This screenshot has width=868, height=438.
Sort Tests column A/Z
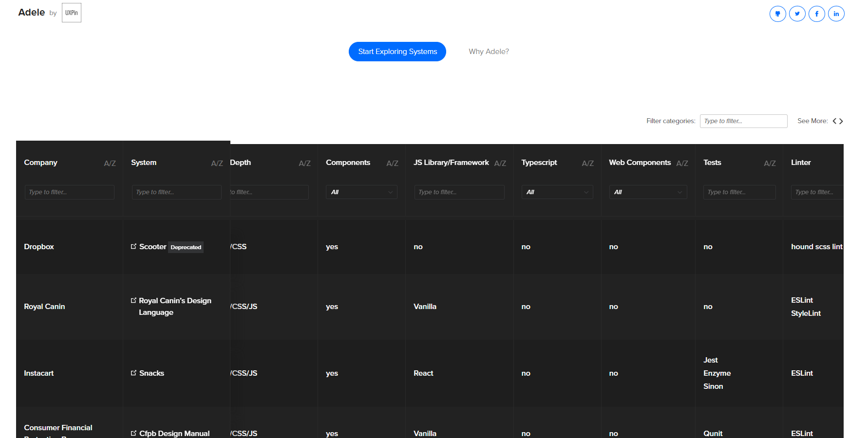pos(770,163)
